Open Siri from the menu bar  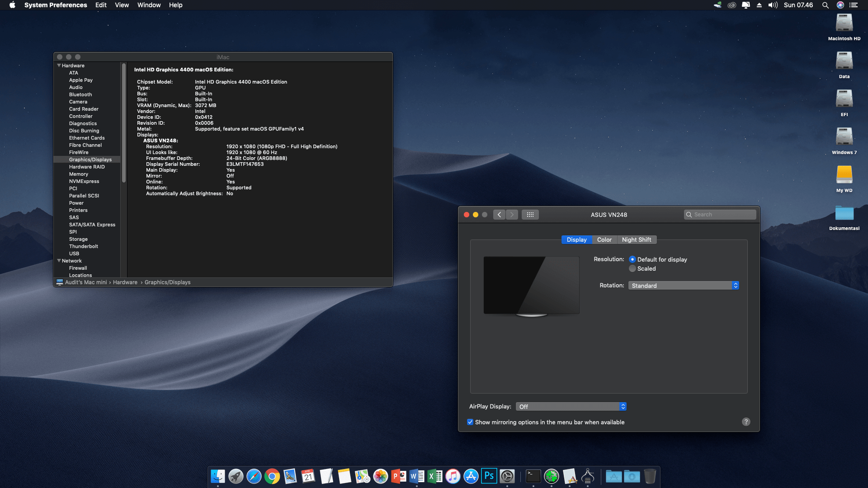click(840, 5)
